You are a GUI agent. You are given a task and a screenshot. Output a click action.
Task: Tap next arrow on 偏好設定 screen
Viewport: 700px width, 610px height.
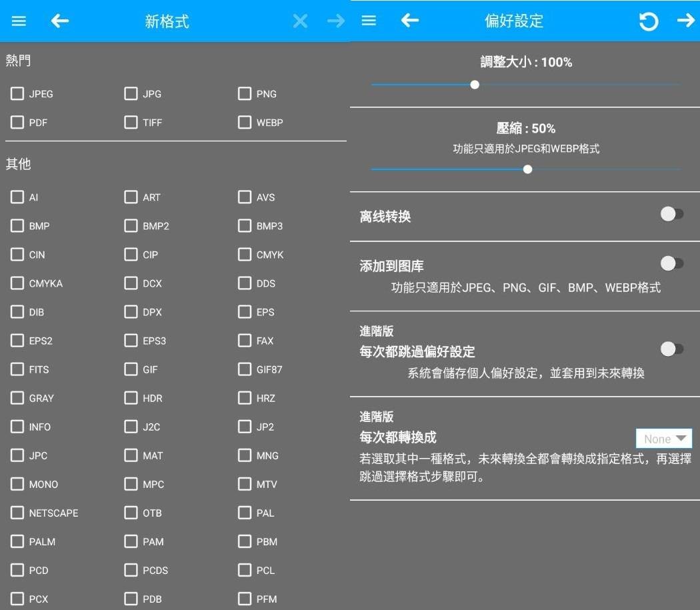click(x=685, y=21)
